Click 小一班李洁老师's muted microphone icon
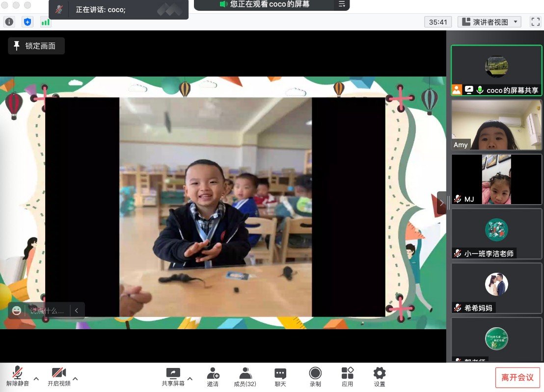Image resolution: width=544 pixels, height=392 pixels. (458, 253)
